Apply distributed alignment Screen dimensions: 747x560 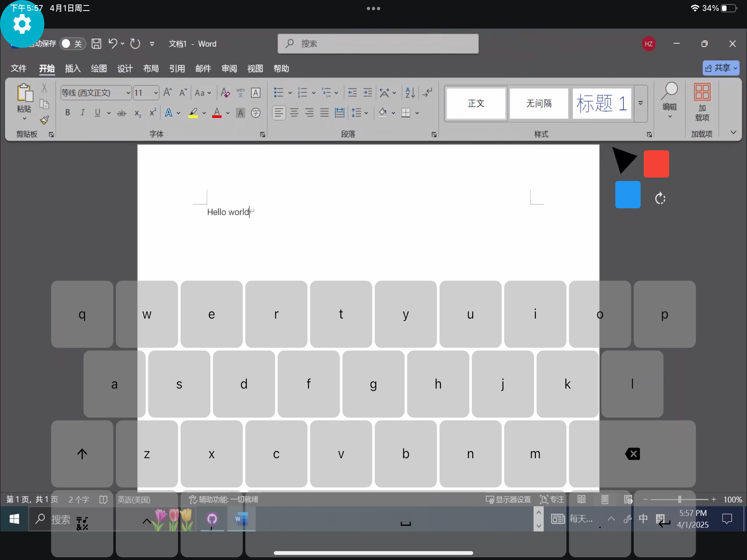[x=339, y=113]
